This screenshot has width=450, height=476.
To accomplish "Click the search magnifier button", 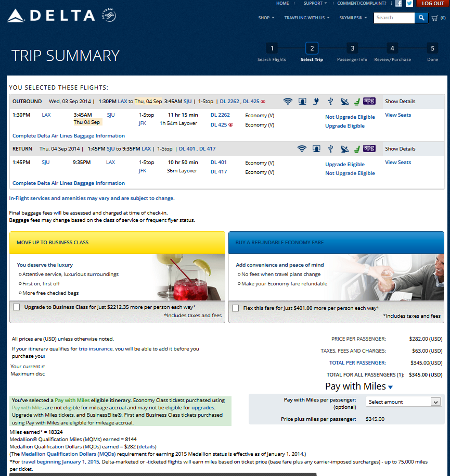I will click(421, 18).
